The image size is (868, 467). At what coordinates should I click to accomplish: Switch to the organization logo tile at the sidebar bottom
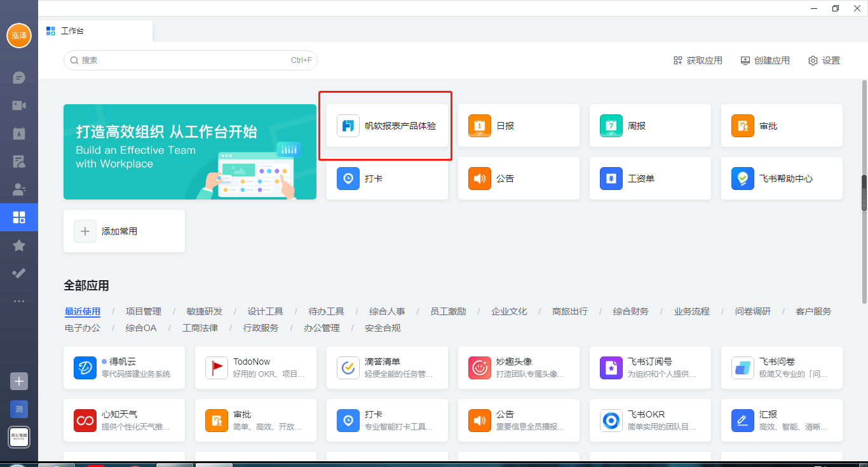[19, 437]
